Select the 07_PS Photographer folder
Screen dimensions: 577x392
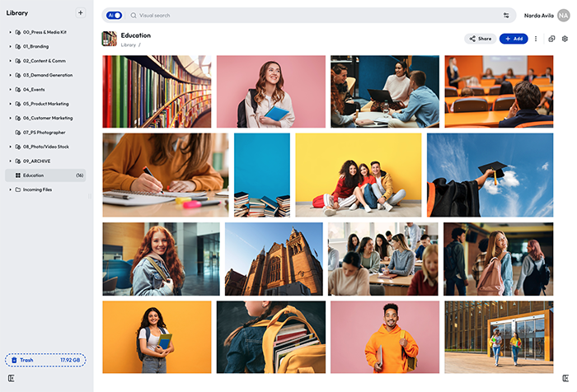click(44, 133)
